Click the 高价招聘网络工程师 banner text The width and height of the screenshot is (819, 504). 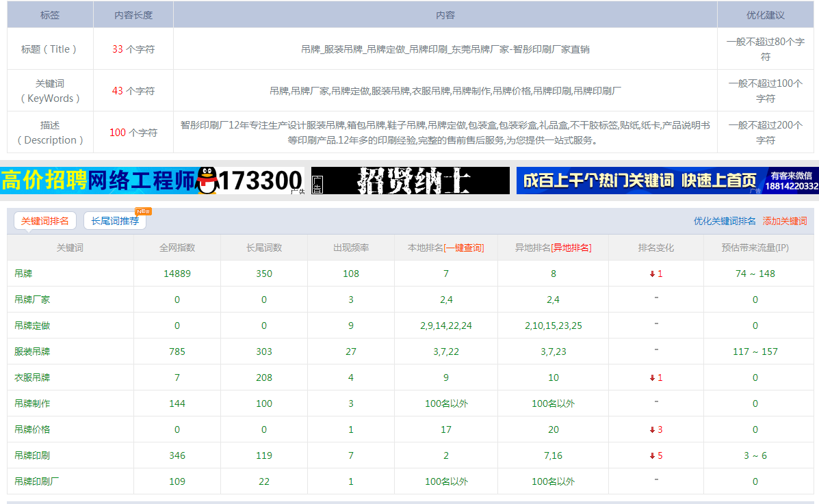point(99,181)
